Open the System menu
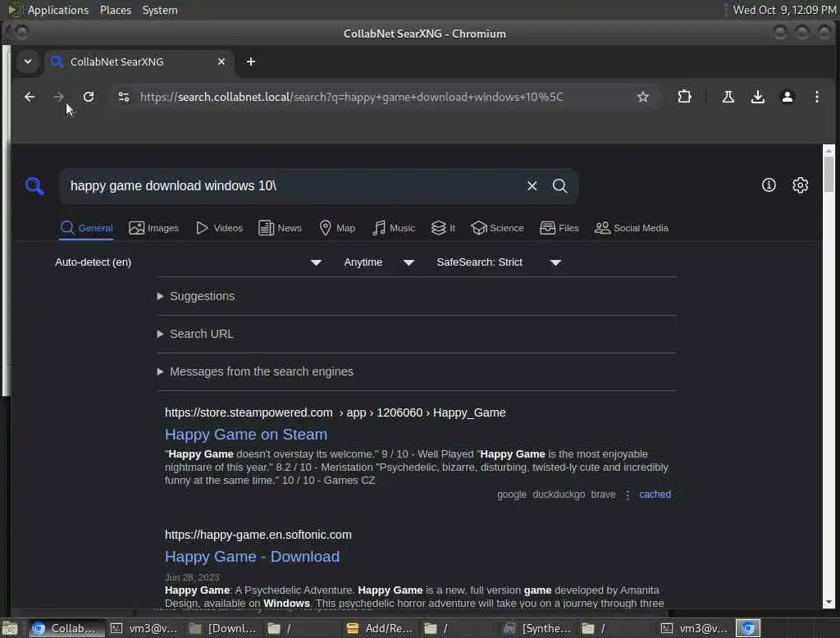The height and width of the screenshot is (638, 840). point(160,10)
